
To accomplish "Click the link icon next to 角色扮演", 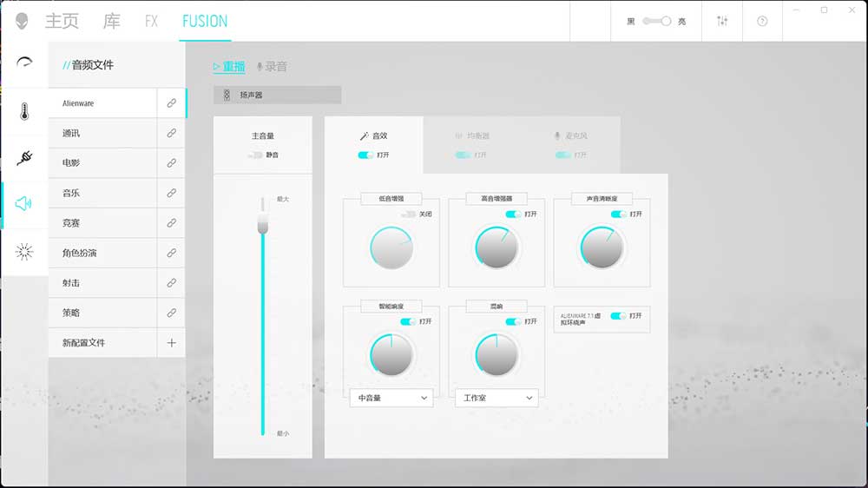I will [172, 253].
